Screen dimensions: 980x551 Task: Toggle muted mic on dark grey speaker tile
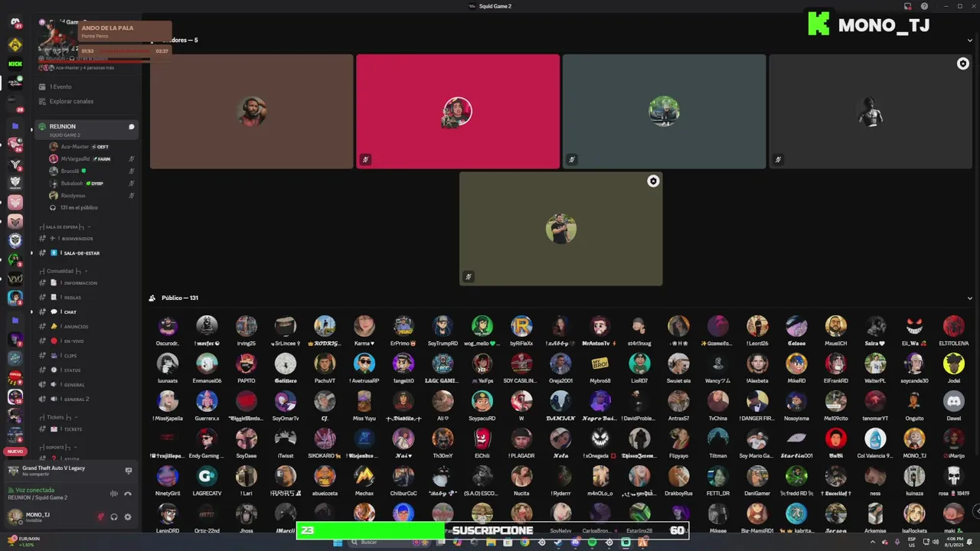click(778, 159)
